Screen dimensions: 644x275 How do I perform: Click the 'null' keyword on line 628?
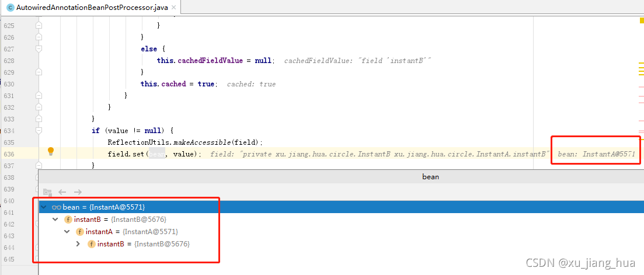pyautogui.click(x=263, y=60)
